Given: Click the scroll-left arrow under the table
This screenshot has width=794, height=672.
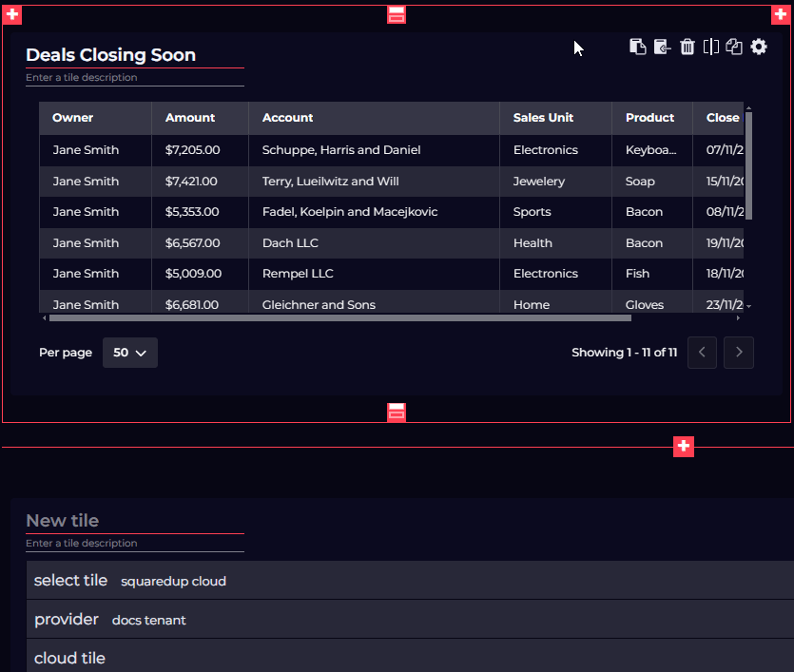Looking at the screenshot, I should tap(45, 318).
